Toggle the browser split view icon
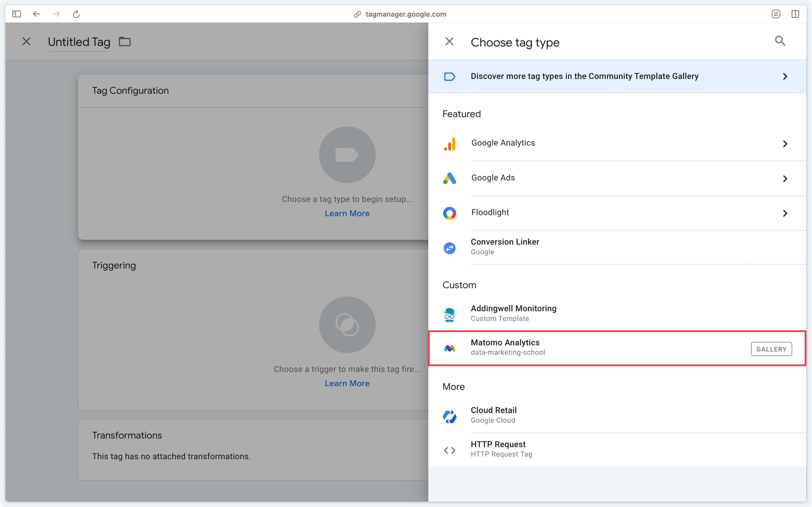812x507 pixels. click(795, 14)
